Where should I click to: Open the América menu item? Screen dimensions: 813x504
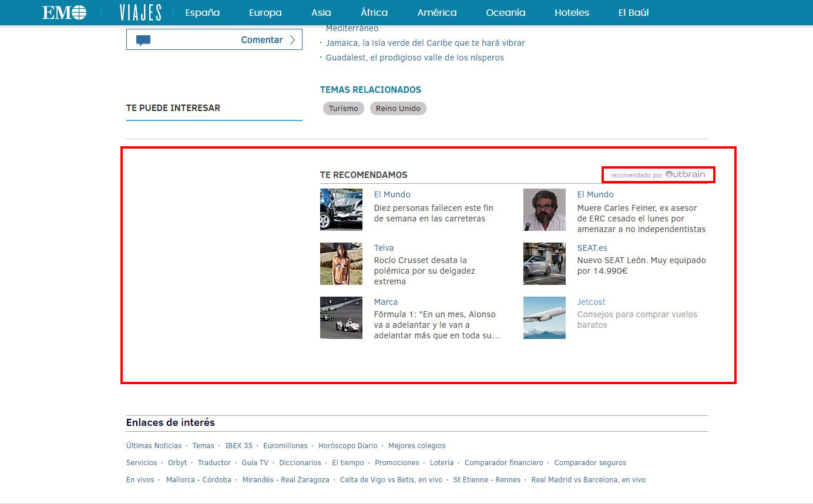(437, 12)
